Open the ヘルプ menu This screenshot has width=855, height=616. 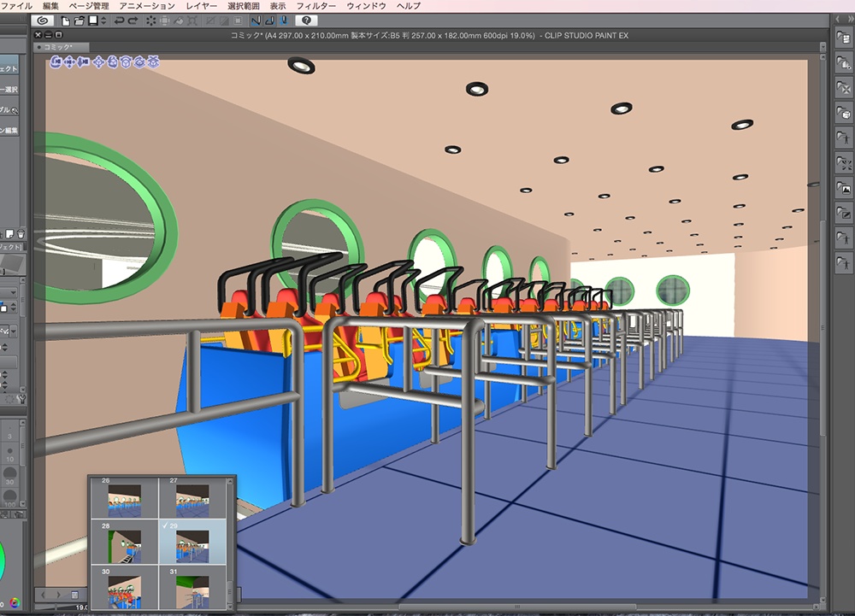point(409,6)
